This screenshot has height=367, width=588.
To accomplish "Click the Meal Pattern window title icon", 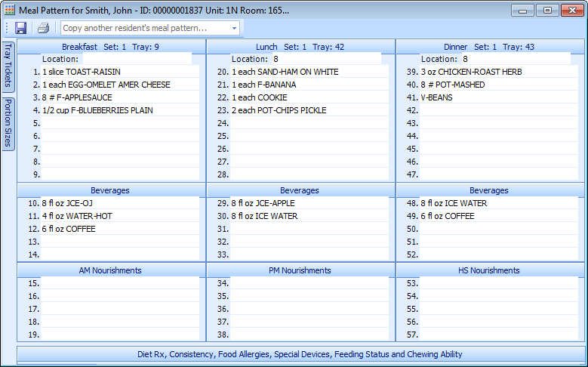I will click(x=10, y=9).
